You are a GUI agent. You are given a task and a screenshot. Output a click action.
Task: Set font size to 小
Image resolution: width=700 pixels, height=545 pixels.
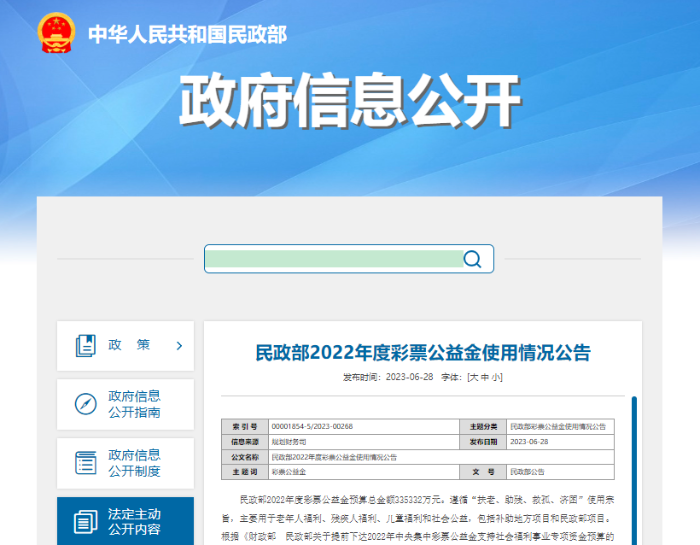click(496, 377)
